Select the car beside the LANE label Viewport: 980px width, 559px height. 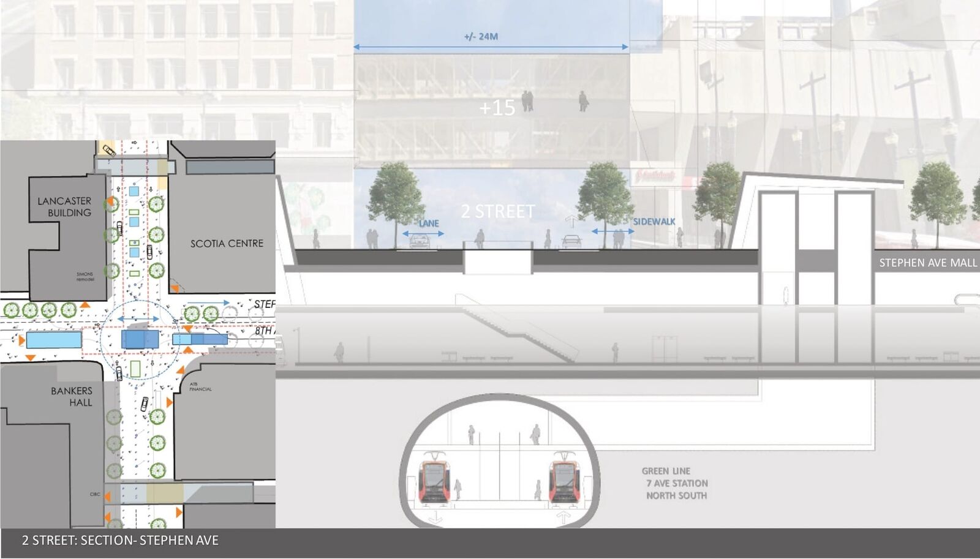tap(419, 242)
